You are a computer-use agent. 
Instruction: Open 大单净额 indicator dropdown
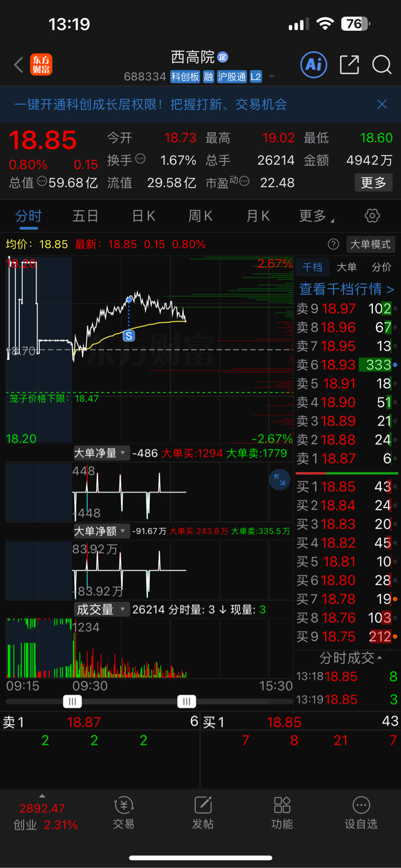[101, 531]
